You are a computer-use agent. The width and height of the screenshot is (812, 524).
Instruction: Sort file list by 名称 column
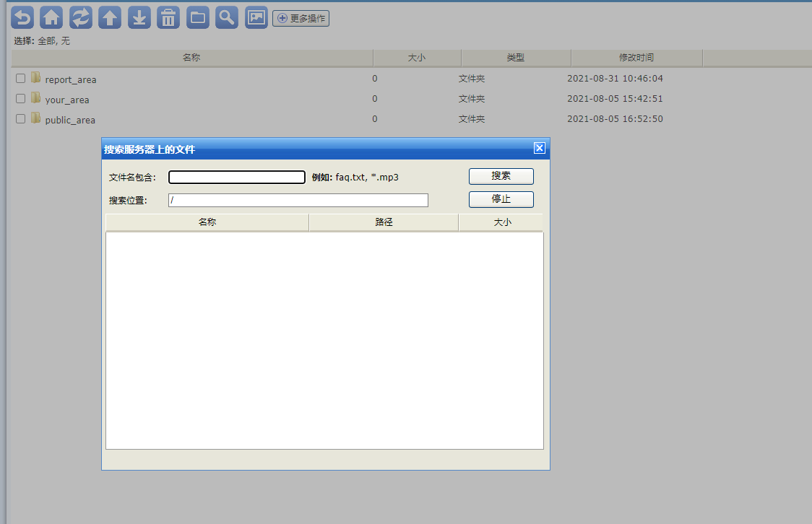click(x=191, y=58)
